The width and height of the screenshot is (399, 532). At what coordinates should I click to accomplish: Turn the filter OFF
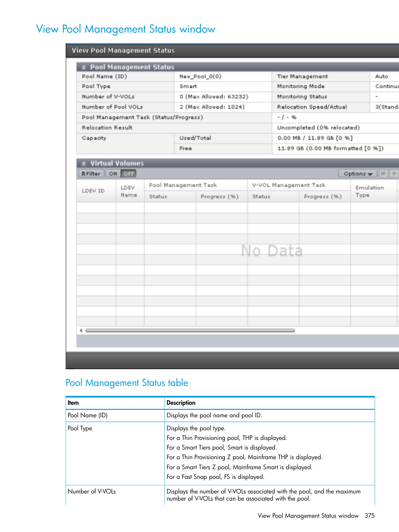(128, 174)
